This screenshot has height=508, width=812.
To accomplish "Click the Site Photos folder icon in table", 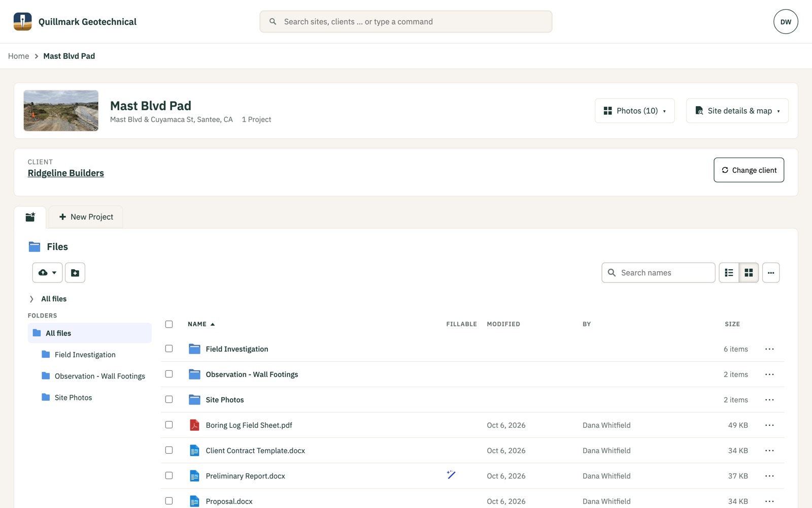I will pos(194,400).
